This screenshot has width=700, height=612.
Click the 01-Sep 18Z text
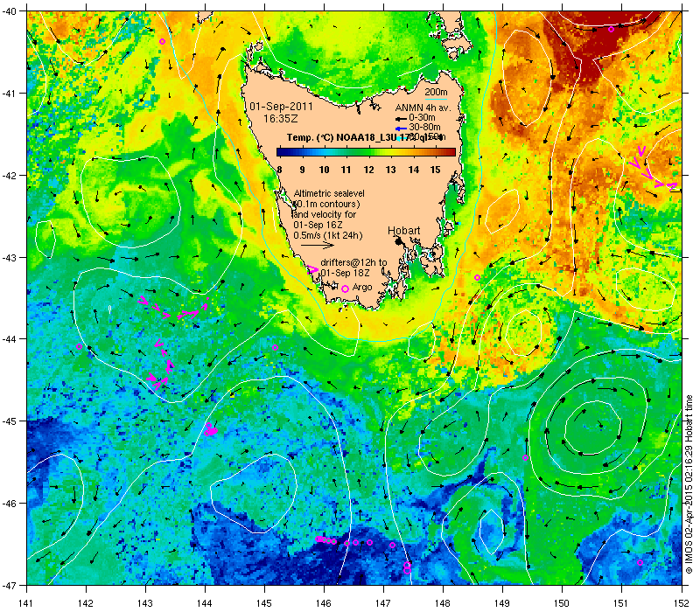tap(345, 273)
